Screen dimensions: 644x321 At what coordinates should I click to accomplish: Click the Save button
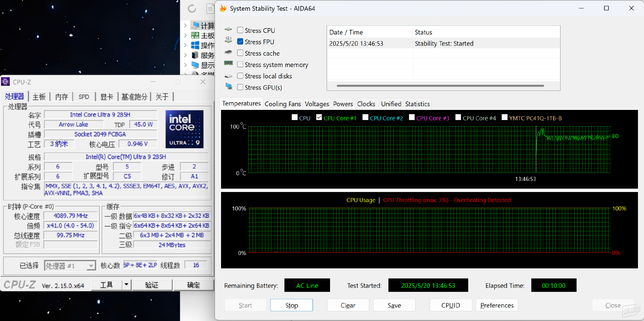[394, 305]
